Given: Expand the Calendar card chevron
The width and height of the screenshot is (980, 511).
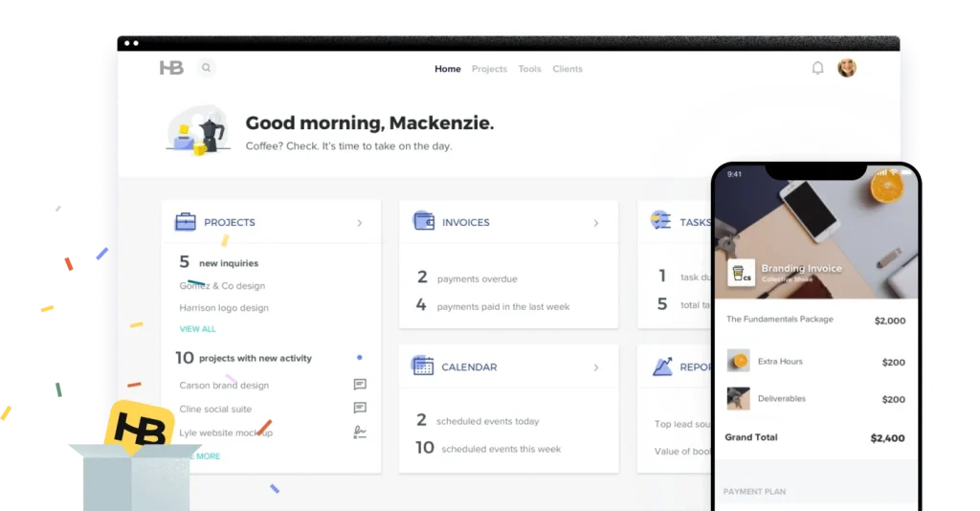Looking at the screenshot, I should pyautogui.click(x=595, y=367).
